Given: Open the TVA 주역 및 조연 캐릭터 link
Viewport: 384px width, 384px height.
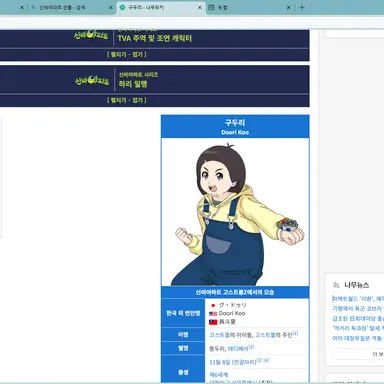Looking at the screenshot, I should [155, 38].
